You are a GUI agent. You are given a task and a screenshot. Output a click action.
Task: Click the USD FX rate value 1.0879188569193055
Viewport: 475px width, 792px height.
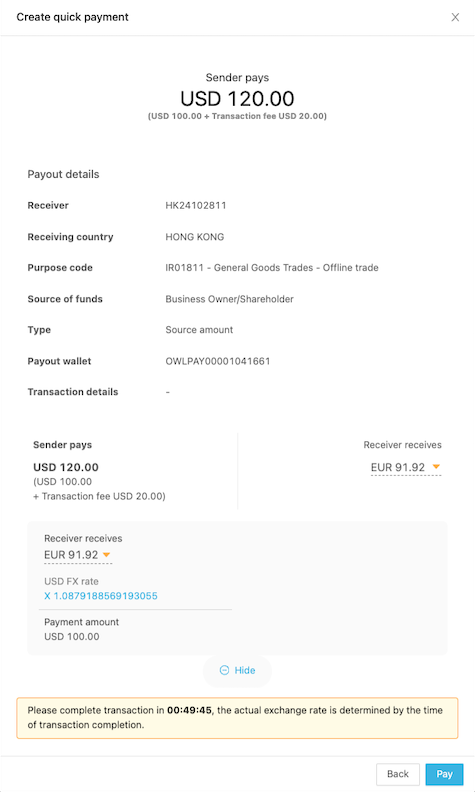101,596
